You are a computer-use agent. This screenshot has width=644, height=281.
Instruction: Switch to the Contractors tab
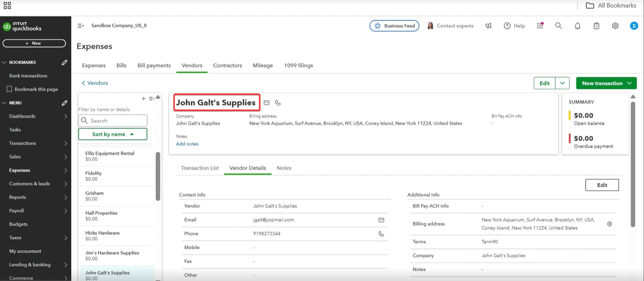pos(228,66)
